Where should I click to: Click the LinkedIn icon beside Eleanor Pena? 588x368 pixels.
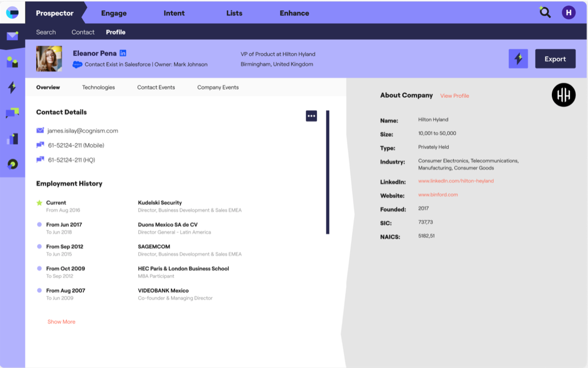[x=122, y=53]
